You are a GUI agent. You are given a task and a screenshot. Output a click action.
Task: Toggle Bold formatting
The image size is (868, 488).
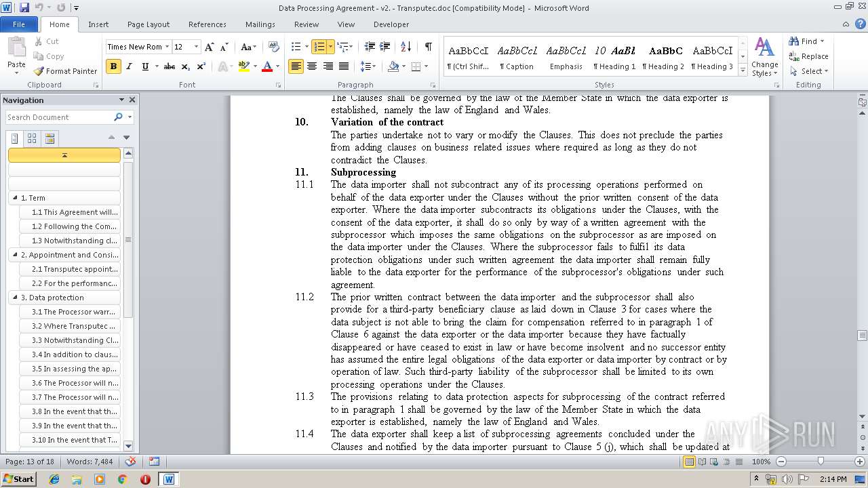(x=113, y=66)
